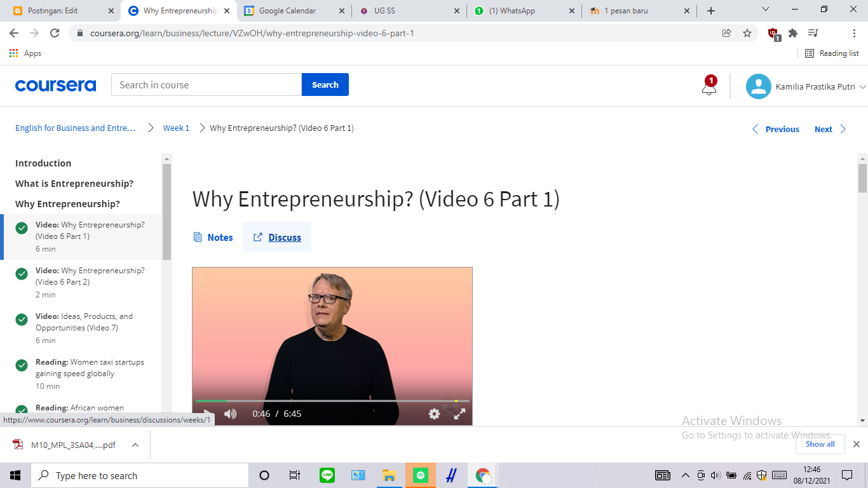Viewport: 868px width, 488px height.
Task: Open the video settings gear icon
Action: pos(434,414)
